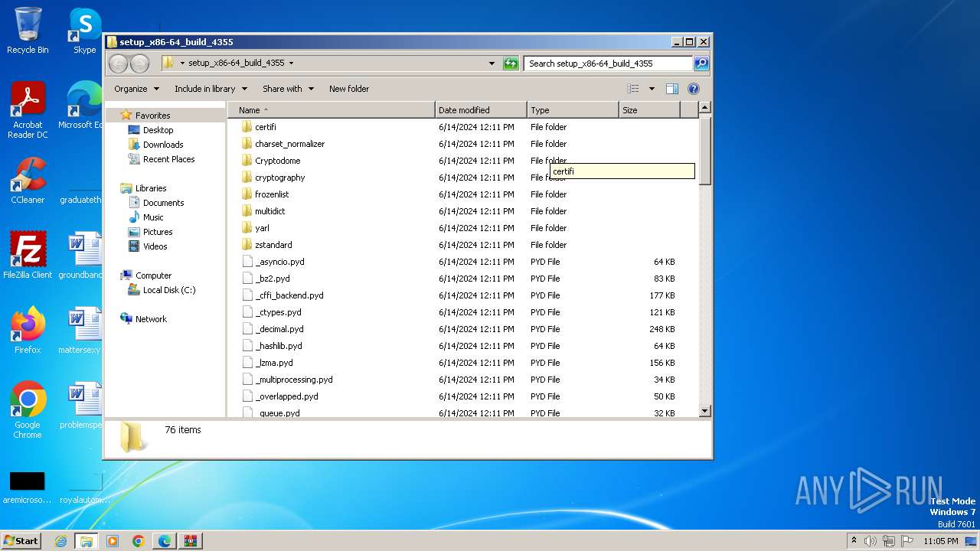Select Videos library in navigation pane
Image resolution: width=980 pixels, height=551 pixels.
point(155,246)
